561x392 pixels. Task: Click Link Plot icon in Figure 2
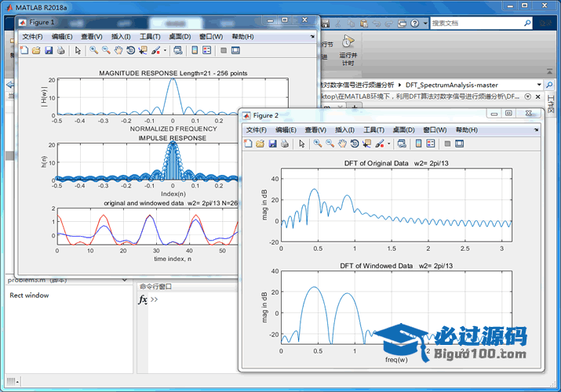click(x=402, y=143)
